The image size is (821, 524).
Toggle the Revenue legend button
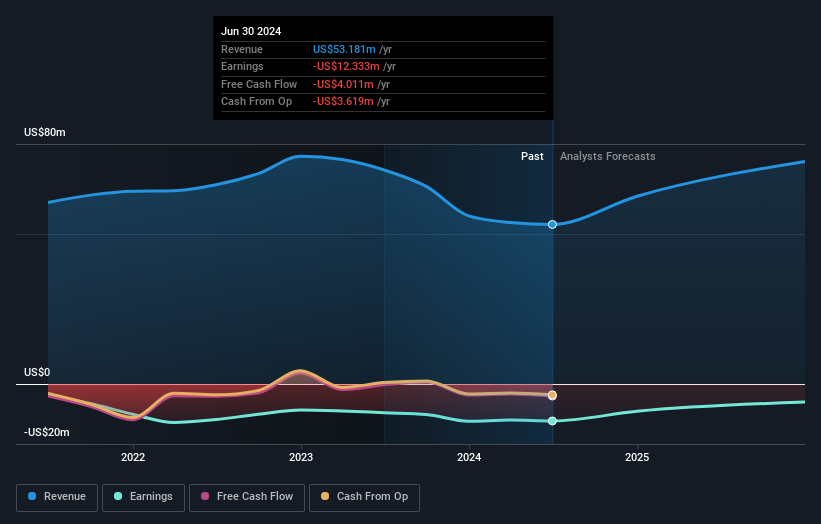pyautogui.click(x=57, y=497)
